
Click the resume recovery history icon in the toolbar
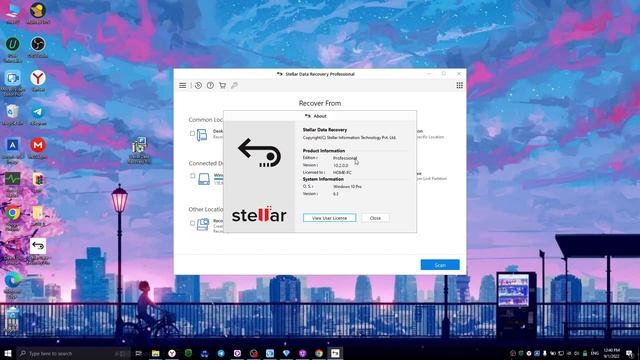pyautogui.click(x=198, y=85)
